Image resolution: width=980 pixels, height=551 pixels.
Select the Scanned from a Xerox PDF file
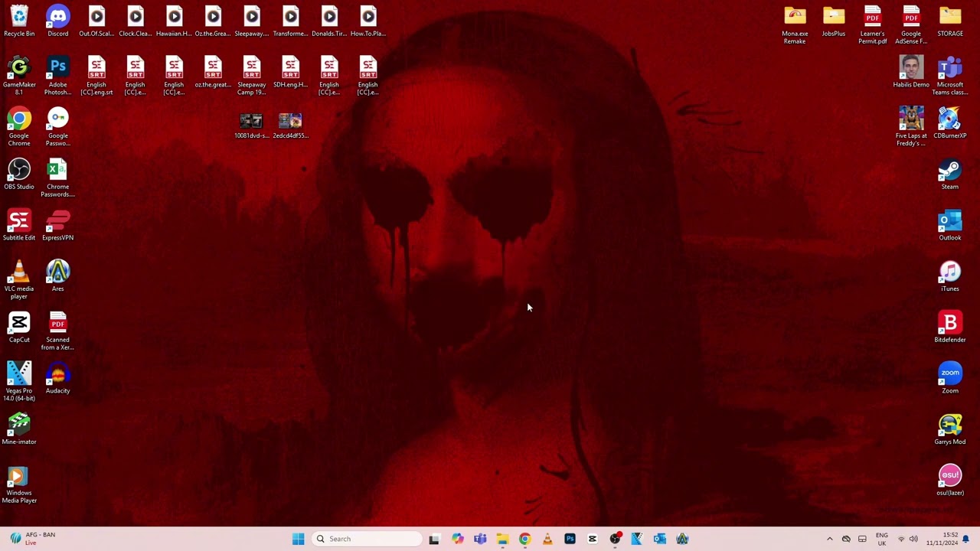tap(57, 331)
